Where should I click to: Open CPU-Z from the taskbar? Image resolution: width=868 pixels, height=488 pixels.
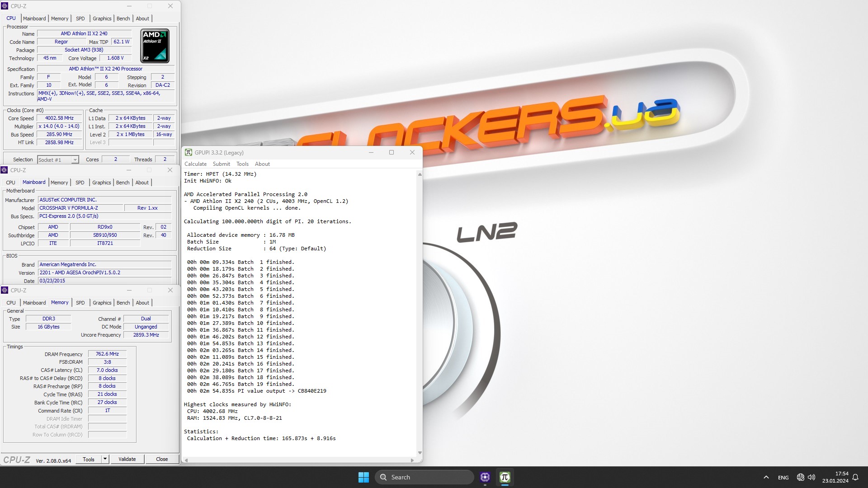pyautogui.click(x=485, y=477)
